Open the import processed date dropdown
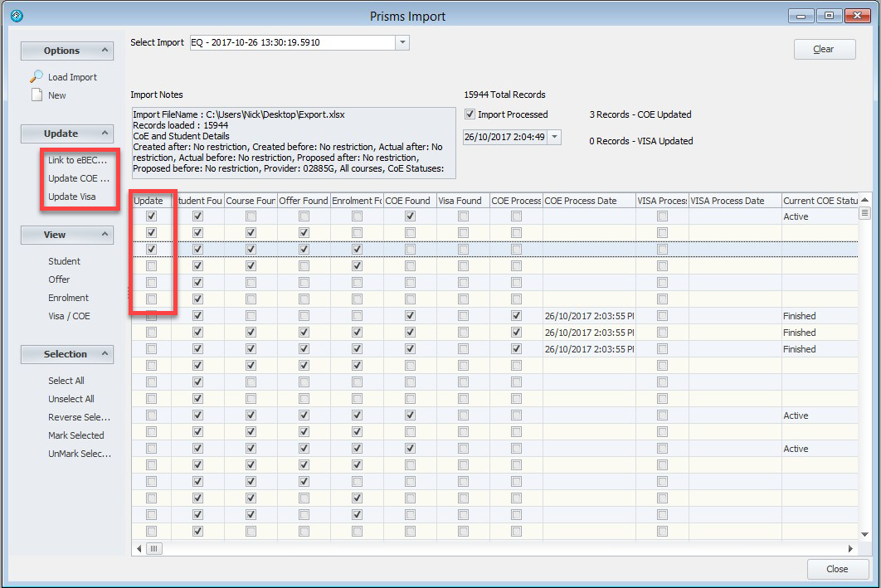This screenshot has height=588, width=881. pyautogui.click(x=554, y=137)
